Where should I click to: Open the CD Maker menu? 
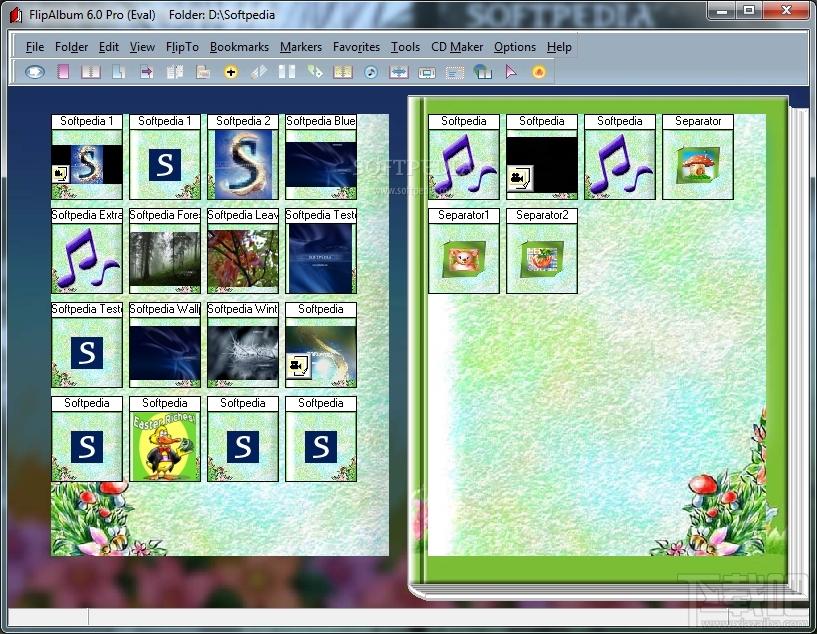[x=457, y=47]
